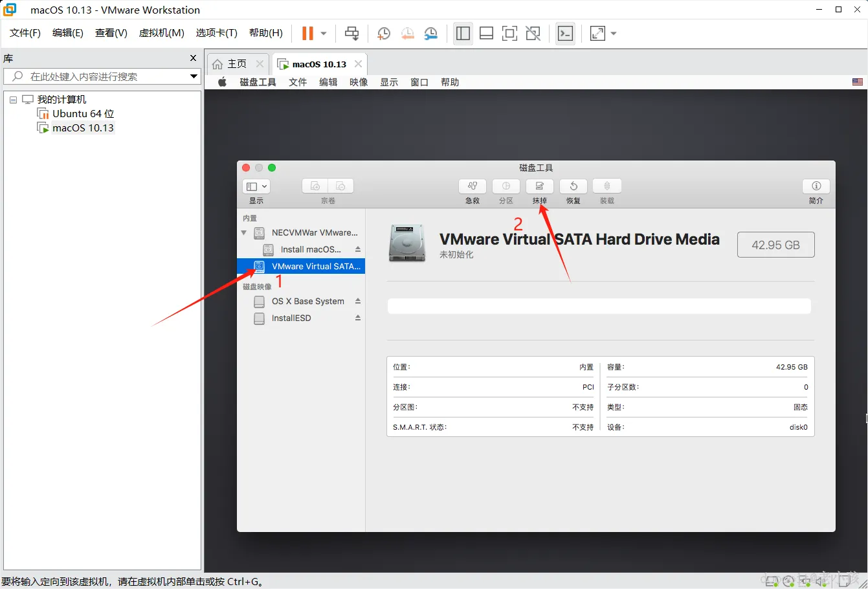Click the Erase (抹掉) toolbar button
The width and height of the screenshot is (868, 589).
coord(540,186)
